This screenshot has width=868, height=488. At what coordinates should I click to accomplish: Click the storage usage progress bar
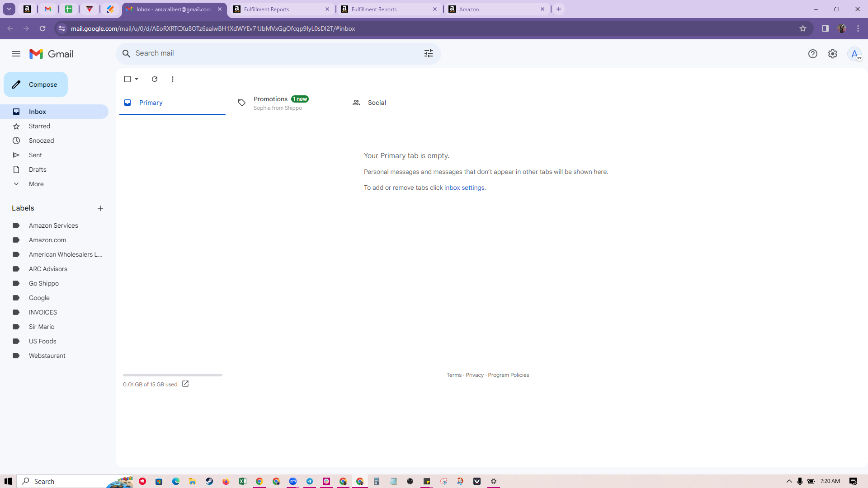click(173, 375)
